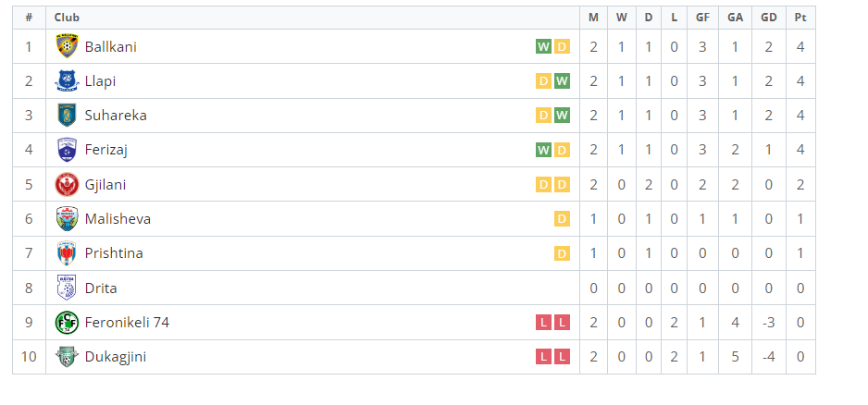868x405 pixels.
Task: Open the Feronikeli 74 team page
Action: [127, 323]
